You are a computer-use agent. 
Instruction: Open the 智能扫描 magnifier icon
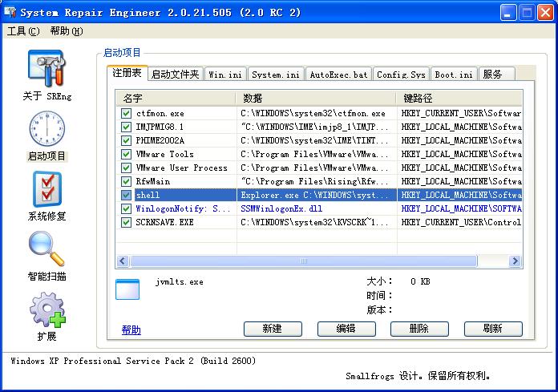pos(46,249)
